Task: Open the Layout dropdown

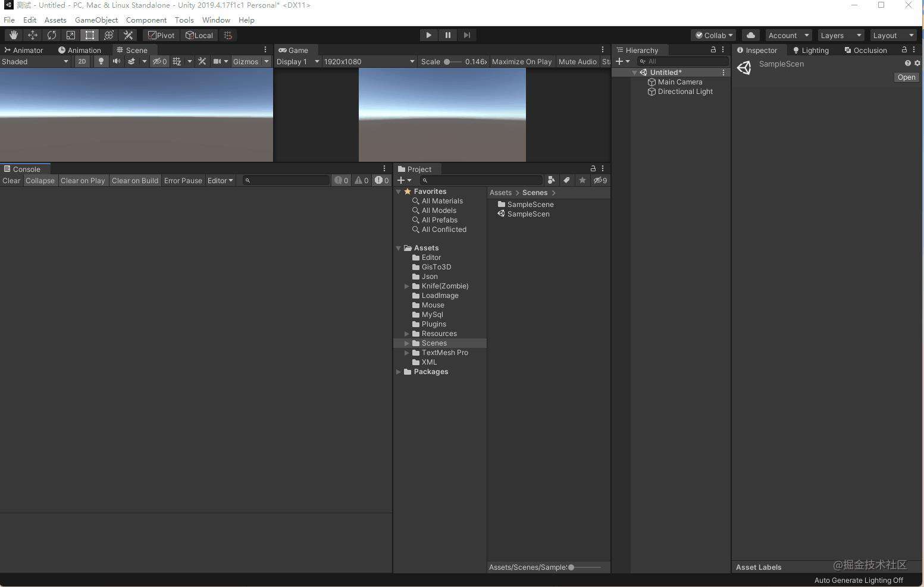Action: tap(893, 35)
